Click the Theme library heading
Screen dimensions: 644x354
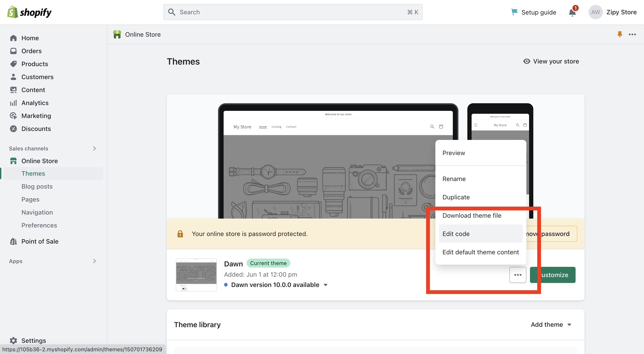[x=197, y=324]
